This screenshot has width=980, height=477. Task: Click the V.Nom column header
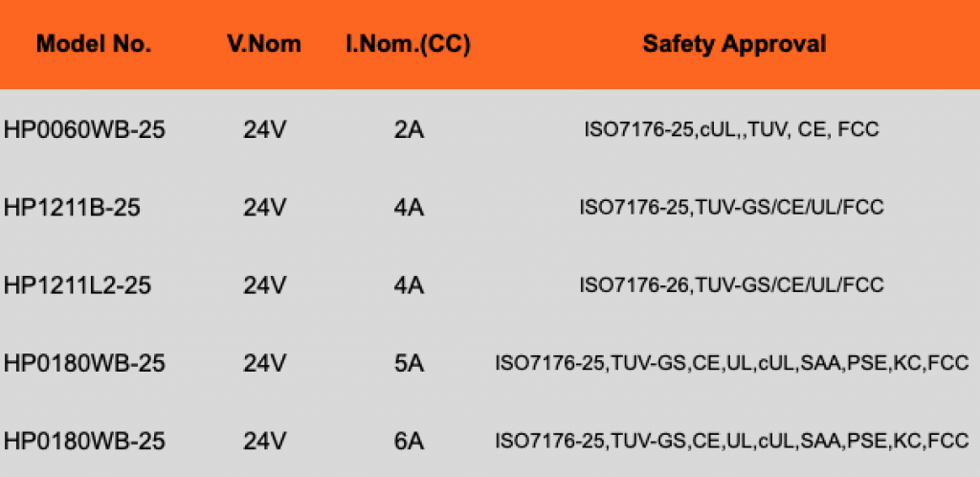[264, 44]
